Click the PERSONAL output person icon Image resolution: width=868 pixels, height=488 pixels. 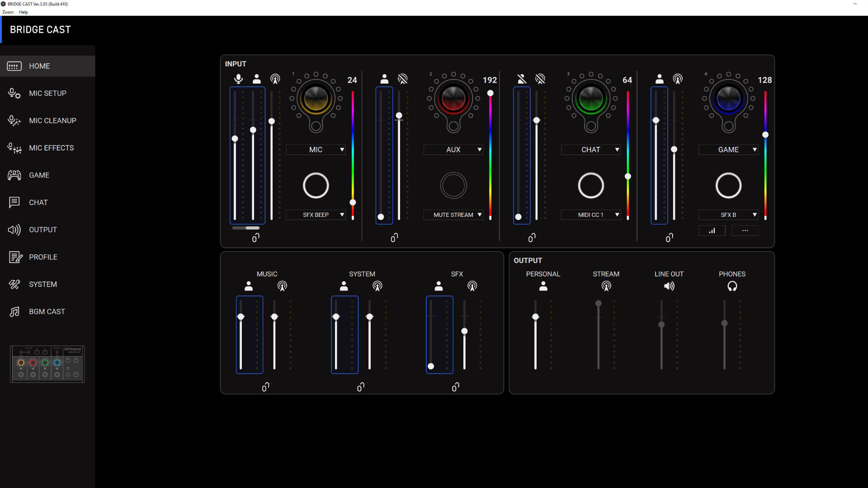(x=543, y=286)
